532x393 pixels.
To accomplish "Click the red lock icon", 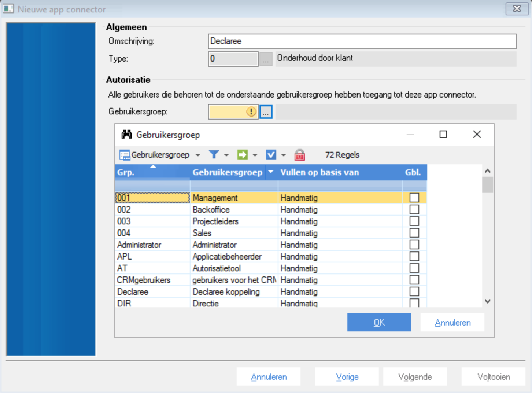I will point(300,155).
